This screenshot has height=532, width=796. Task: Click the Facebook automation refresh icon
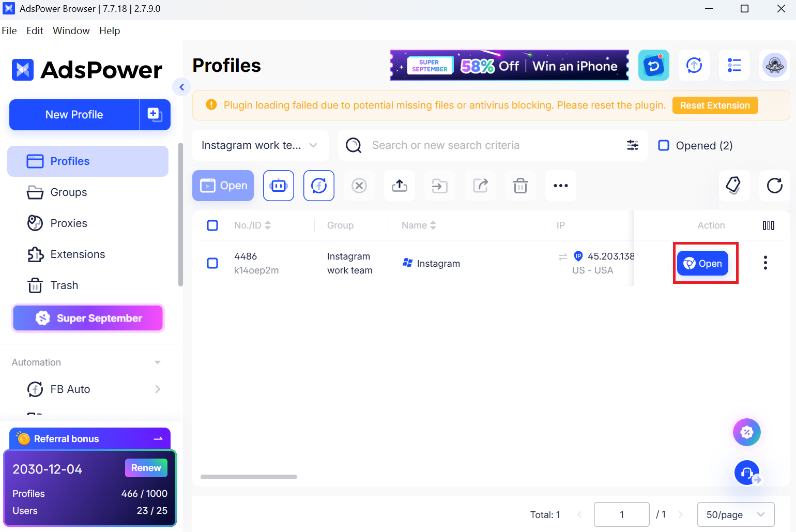point(319,186)
